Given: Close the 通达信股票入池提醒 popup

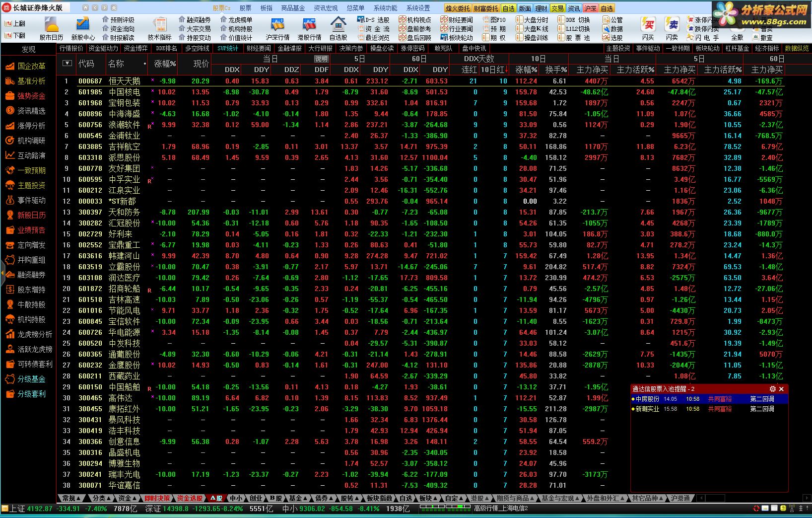Looking at the screenshot, I should tap(781, 389).
